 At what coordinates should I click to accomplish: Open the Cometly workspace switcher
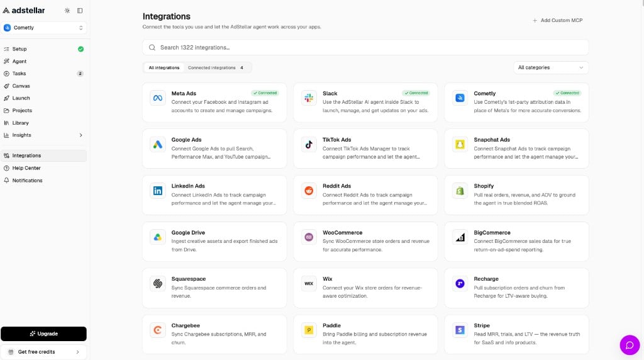pos(43,28)
